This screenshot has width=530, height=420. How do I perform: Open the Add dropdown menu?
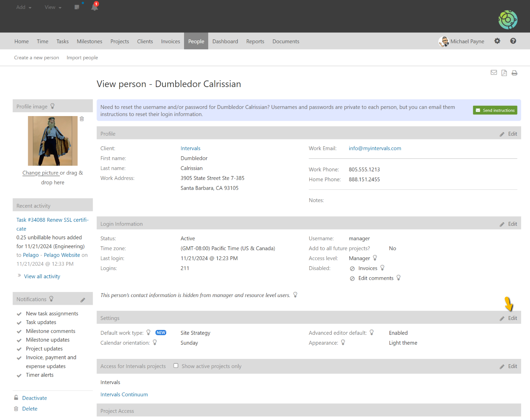(x=24, y=7)
